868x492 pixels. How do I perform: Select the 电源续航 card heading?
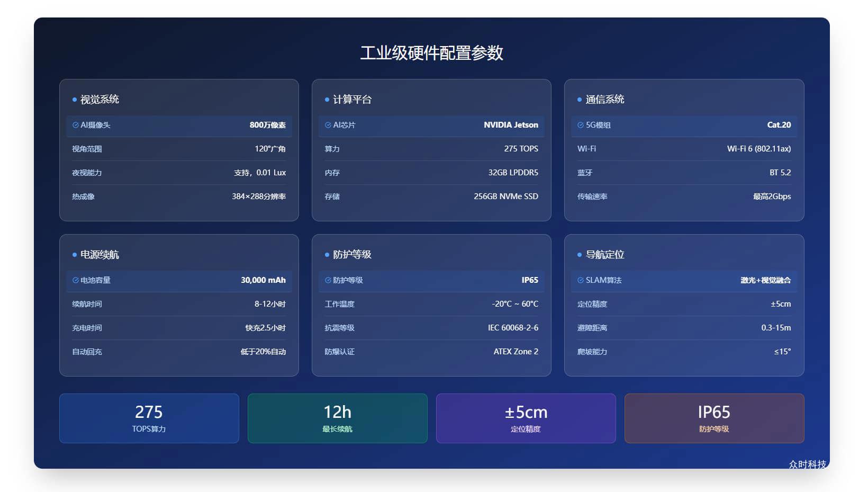pyautogui.click(x=100, y=255)
